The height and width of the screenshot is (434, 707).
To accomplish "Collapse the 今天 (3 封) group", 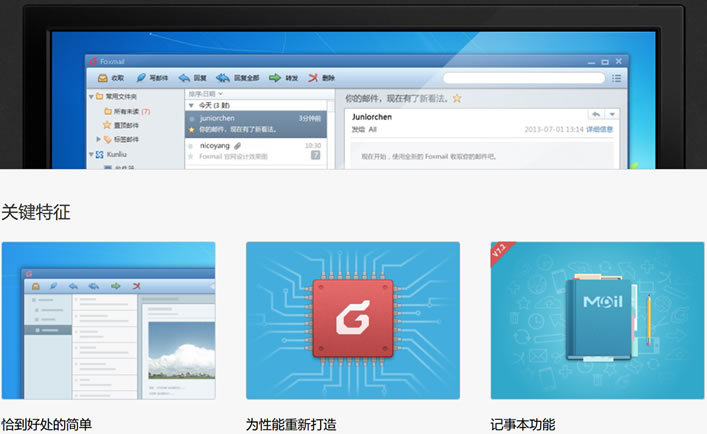I will tap(191, 105).
